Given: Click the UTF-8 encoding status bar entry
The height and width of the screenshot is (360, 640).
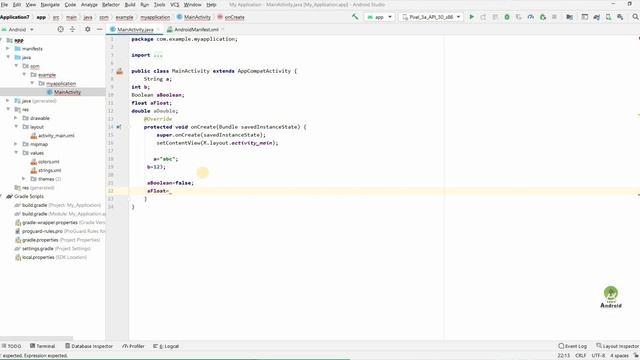Looking at the screenshot, I should click(598, 356).
